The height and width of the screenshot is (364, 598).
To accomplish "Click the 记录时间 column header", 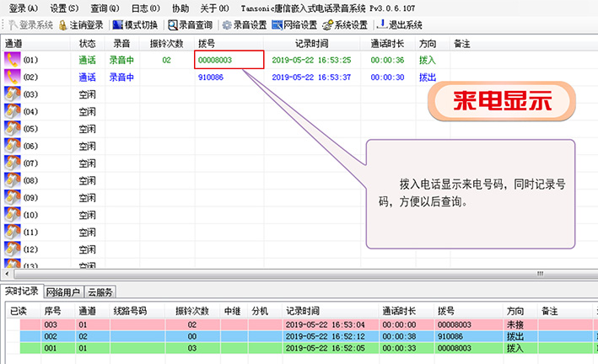I will pyautogui.click(x=317, y=42).
